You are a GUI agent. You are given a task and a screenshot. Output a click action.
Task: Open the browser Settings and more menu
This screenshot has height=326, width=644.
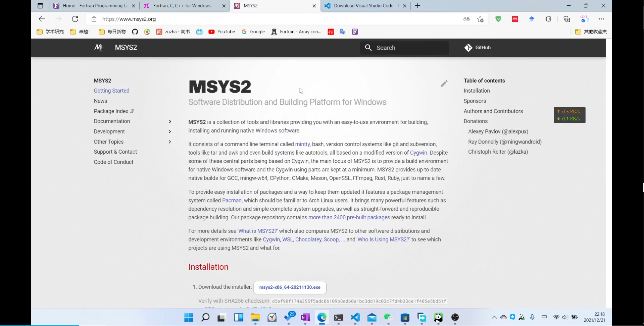601,19
